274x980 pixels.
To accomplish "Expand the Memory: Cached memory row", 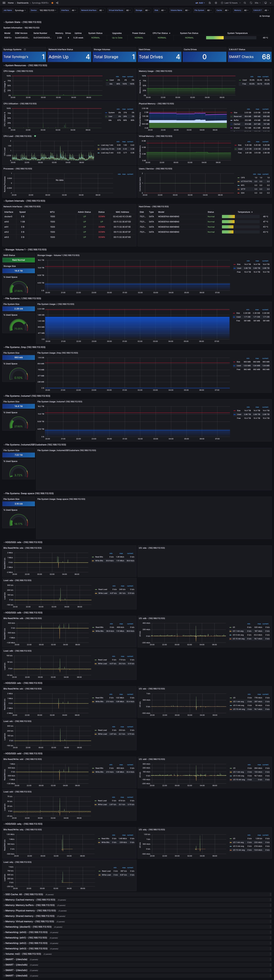I will (30, 900).
